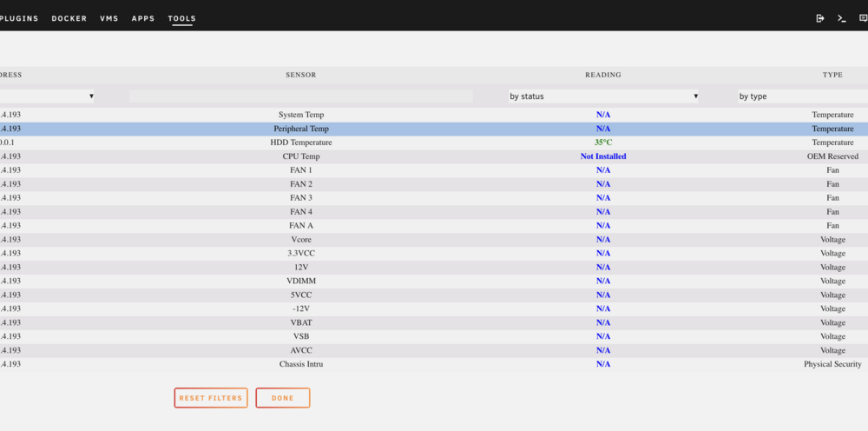868x431 pixels.
Task: Click the Physical Security type cell
Action: tap(832, 364)
